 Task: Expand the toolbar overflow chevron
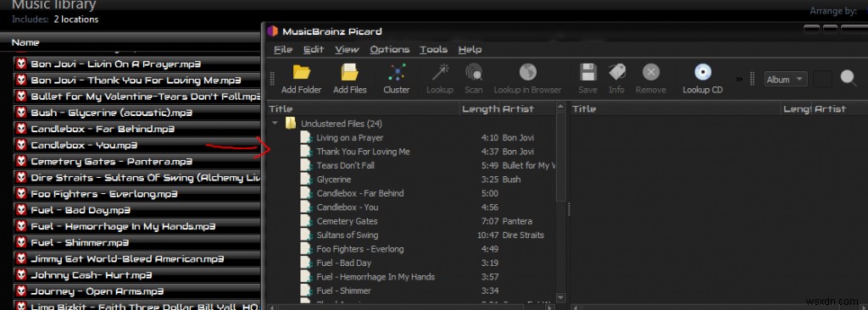(739, 79)
